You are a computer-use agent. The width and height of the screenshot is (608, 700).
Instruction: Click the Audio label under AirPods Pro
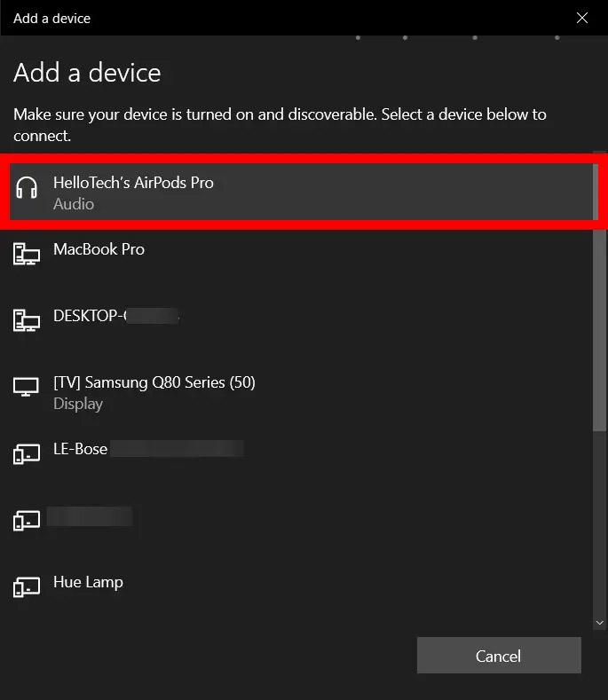click(x=74, y=204)
